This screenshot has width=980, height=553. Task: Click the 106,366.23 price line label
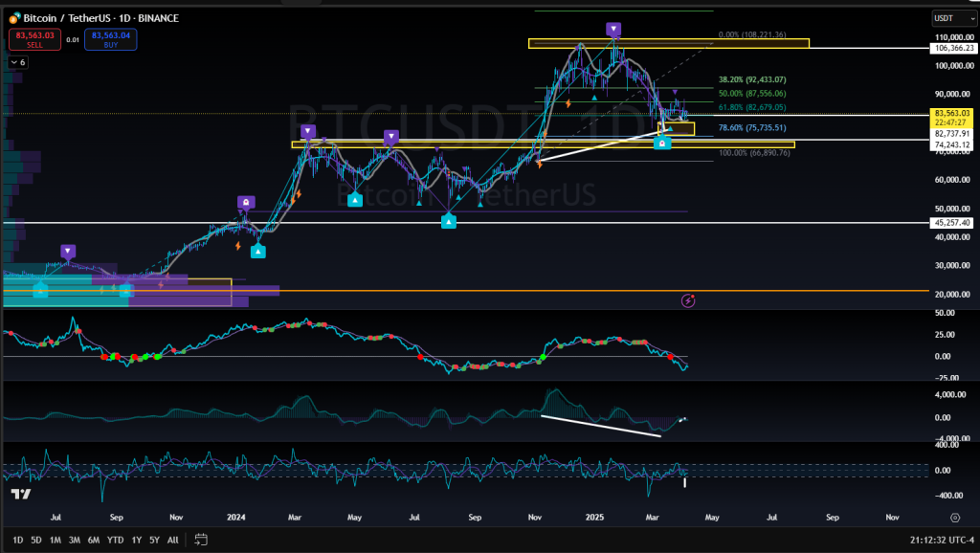tap(953, 48)
